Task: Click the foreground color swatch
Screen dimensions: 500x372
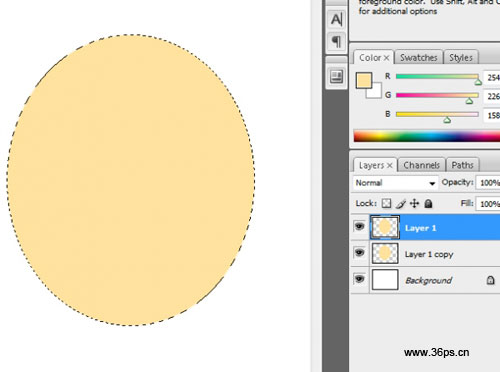Action: pyautogui.click(x=364, y=81)
